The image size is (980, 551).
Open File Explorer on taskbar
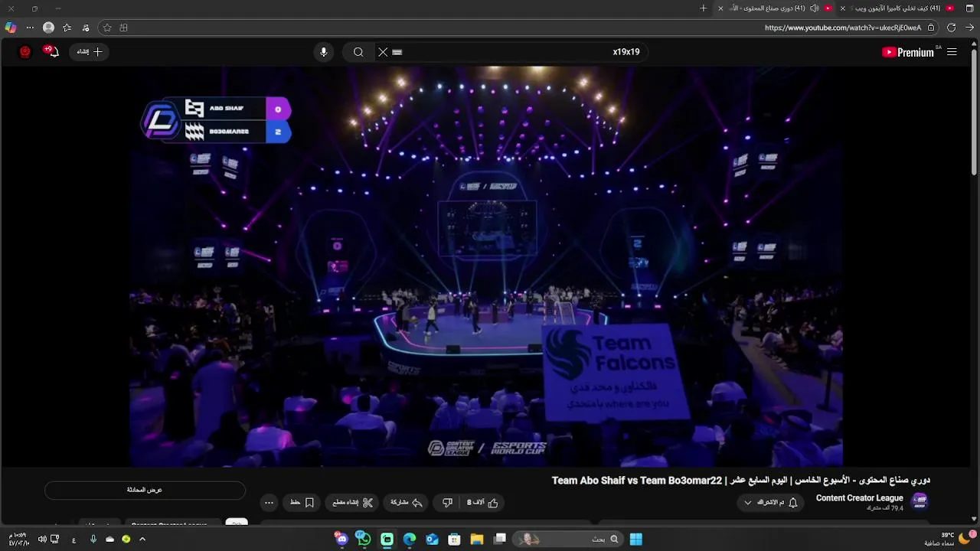(x=476, y=540)
